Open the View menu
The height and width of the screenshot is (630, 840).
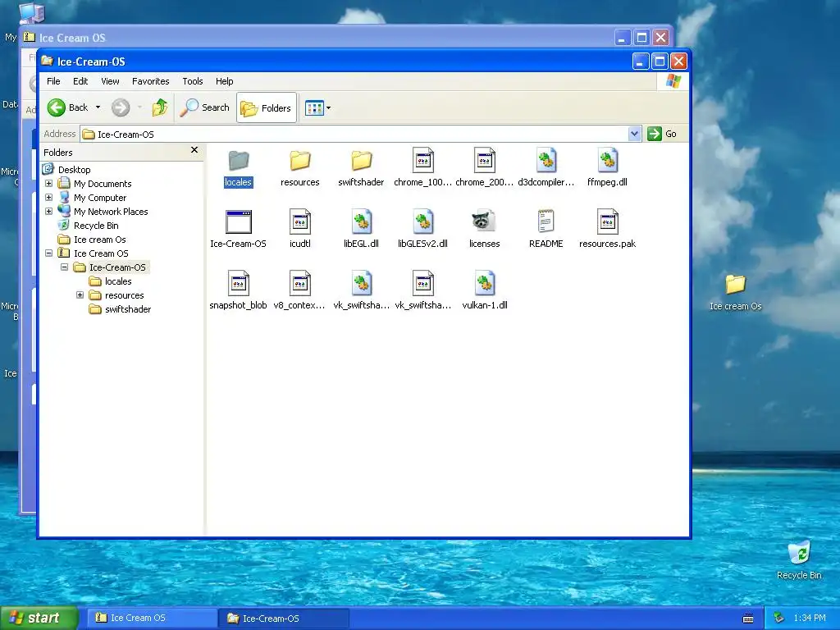[111, 81]
